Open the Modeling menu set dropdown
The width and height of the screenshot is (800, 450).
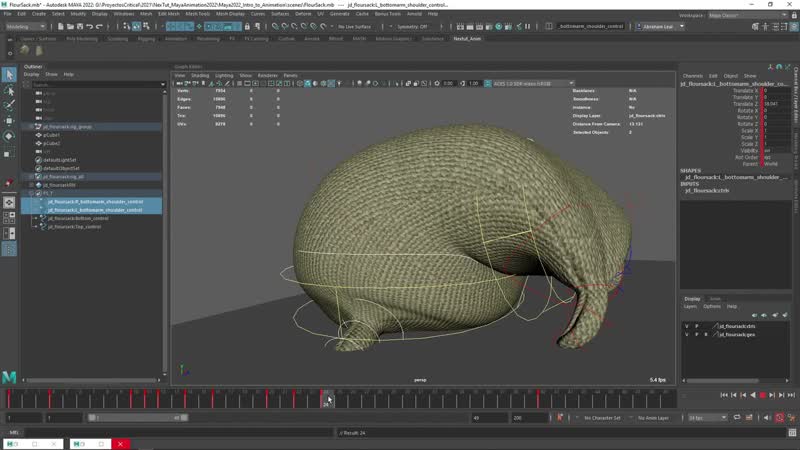click(x=26, y=27)
